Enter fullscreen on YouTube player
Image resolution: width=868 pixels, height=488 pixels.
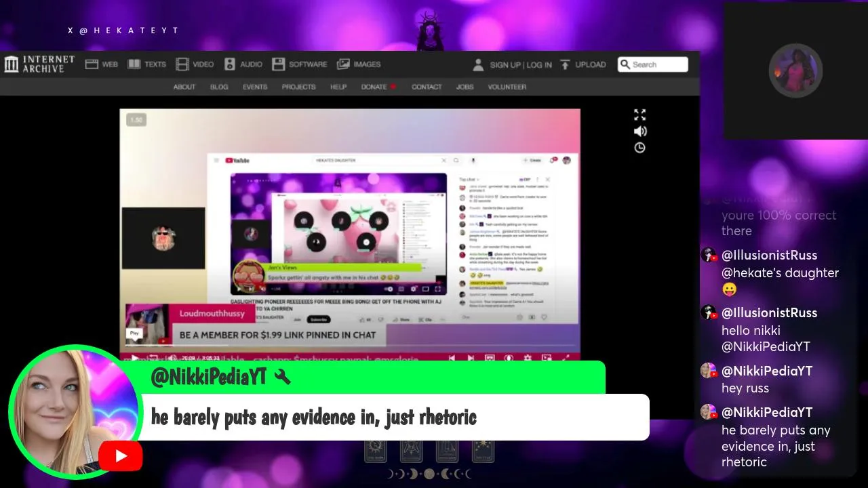(438, 289)
